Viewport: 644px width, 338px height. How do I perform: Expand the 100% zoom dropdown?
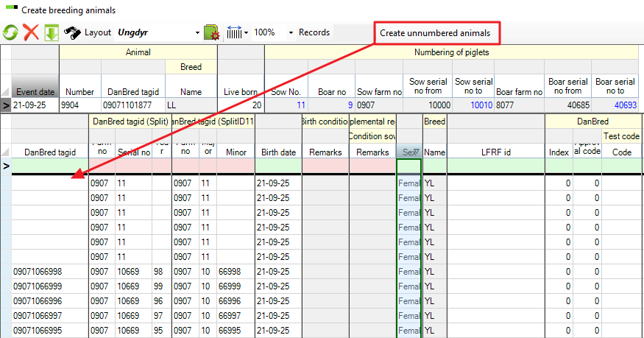(x=291, y=32)
